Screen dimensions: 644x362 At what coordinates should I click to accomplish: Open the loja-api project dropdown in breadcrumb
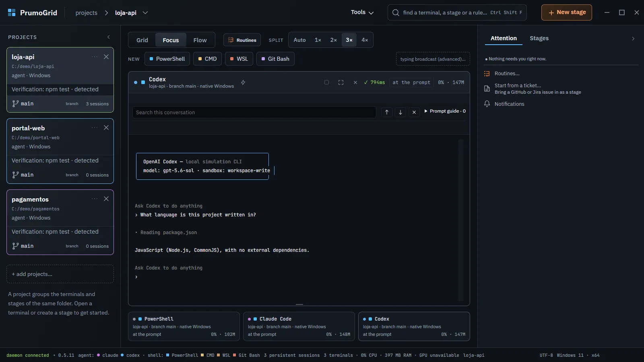[x=145, y=13]
